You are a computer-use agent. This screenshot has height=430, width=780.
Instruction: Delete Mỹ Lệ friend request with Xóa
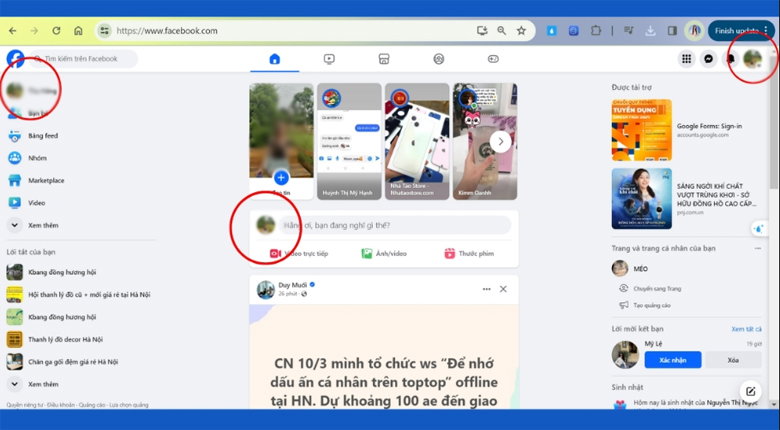(x=733, y=360)
